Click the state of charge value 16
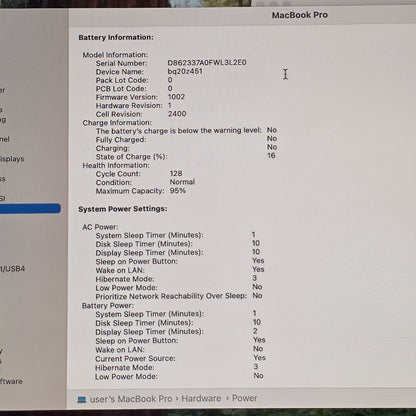This screenshot has height=416, width=416. (271, 156)
